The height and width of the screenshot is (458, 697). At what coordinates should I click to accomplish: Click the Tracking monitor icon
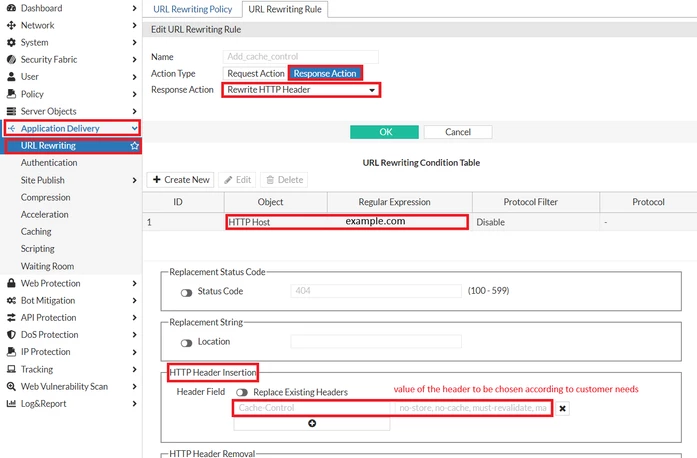[11, 369]
